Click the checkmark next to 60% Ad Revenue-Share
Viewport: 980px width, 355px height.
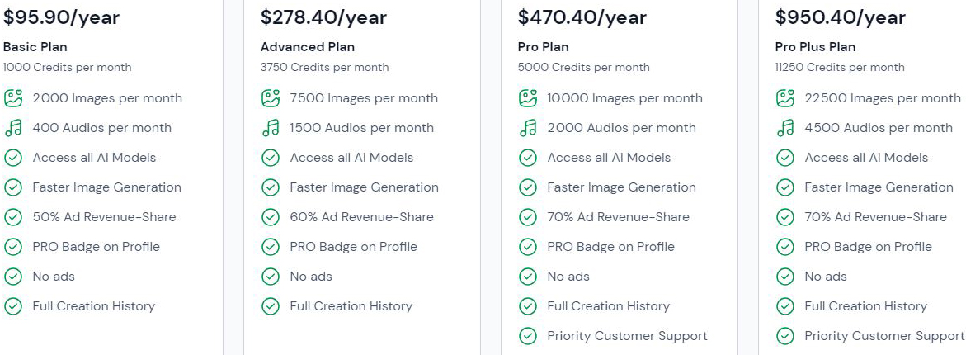pyautogui.click(x=271, y=217)
